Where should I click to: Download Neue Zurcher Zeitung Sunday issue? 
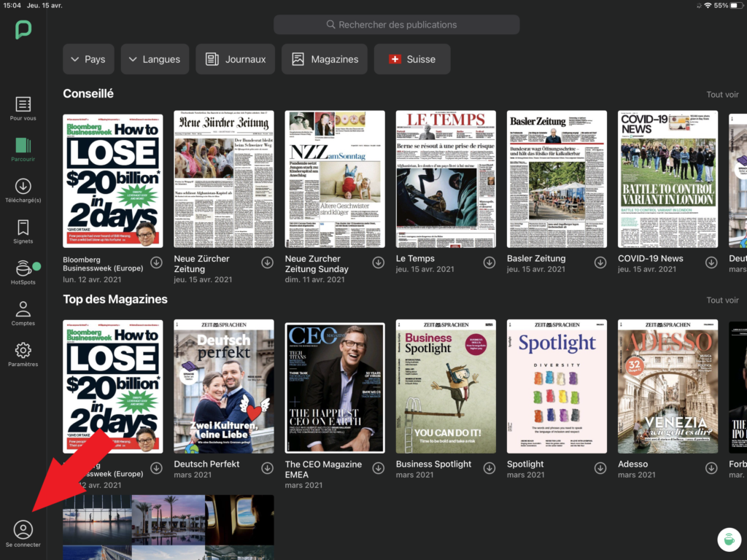point(379,262)
